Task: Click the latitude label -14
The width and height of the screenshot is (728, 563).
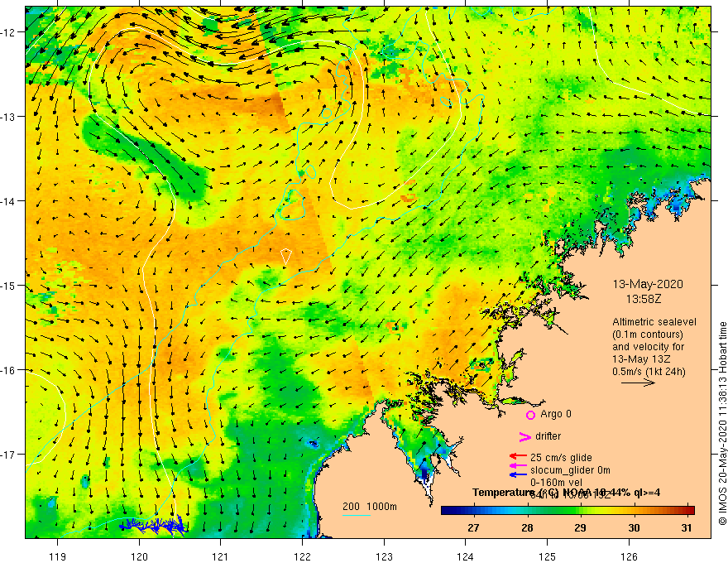Action: click(x=8, y=201)
